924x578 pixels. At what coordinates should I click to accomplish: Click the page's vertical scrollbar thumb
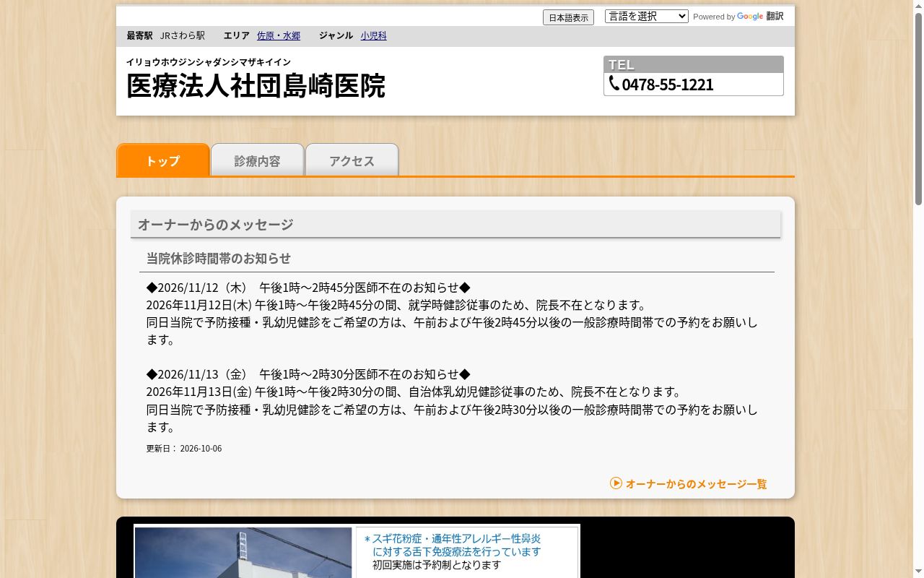[918, 108]
